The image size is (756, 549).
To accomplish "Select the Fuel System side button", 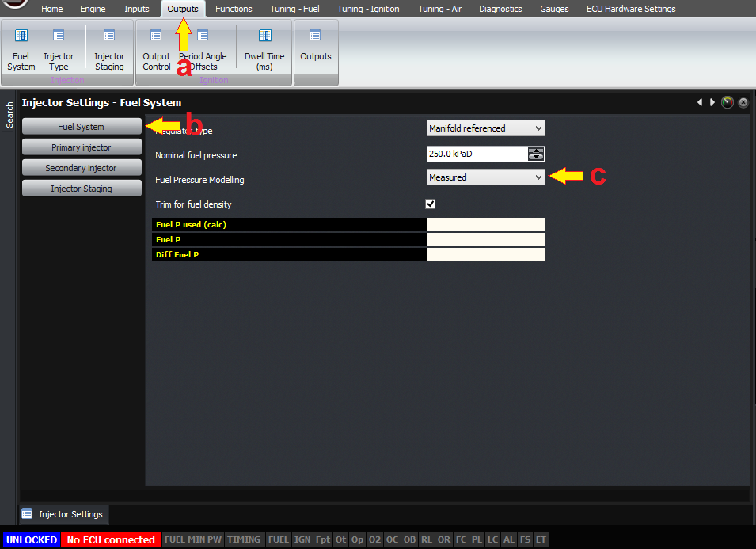I will [82, 127].
